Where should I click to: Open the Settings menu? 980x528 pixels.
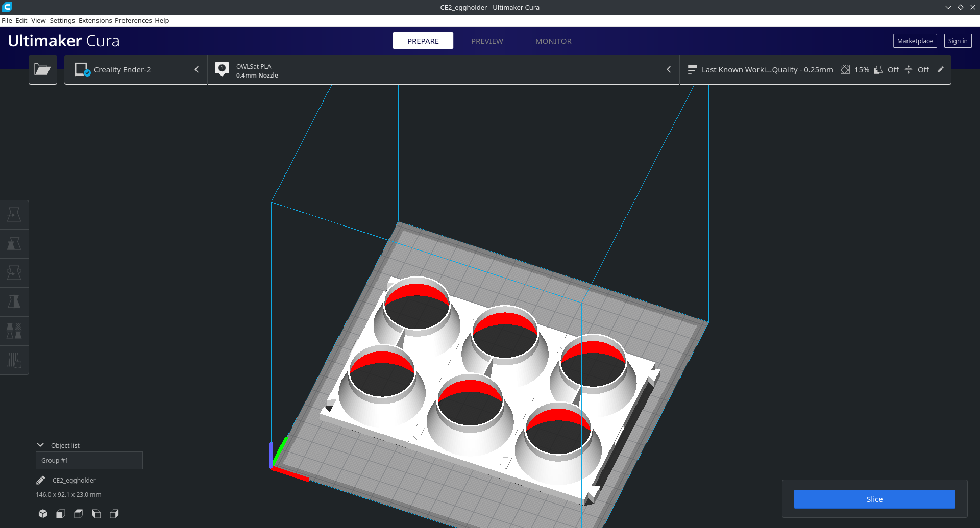tap(62, 20)
